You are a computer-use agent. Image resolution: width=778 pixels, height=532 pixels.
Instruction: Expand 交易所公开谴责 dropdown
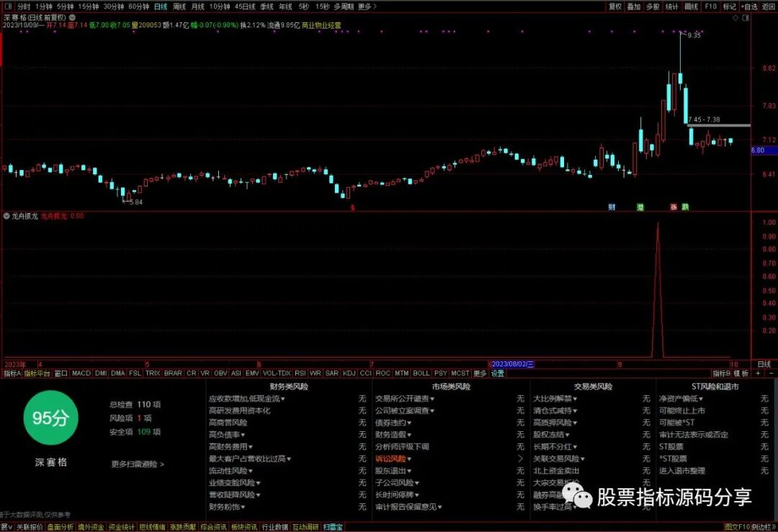[405, 399]
